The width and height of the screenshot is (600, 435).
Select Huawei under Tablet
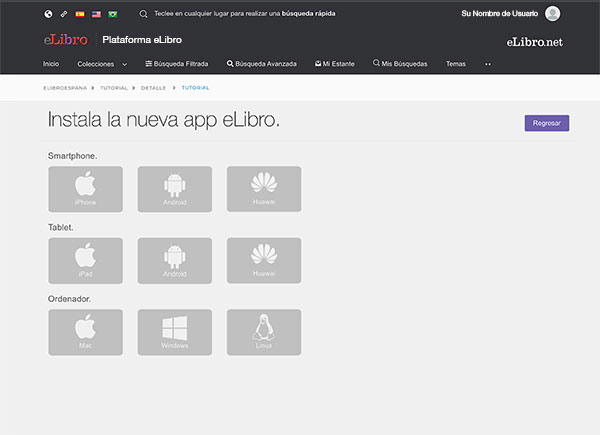tap(264, 261)
